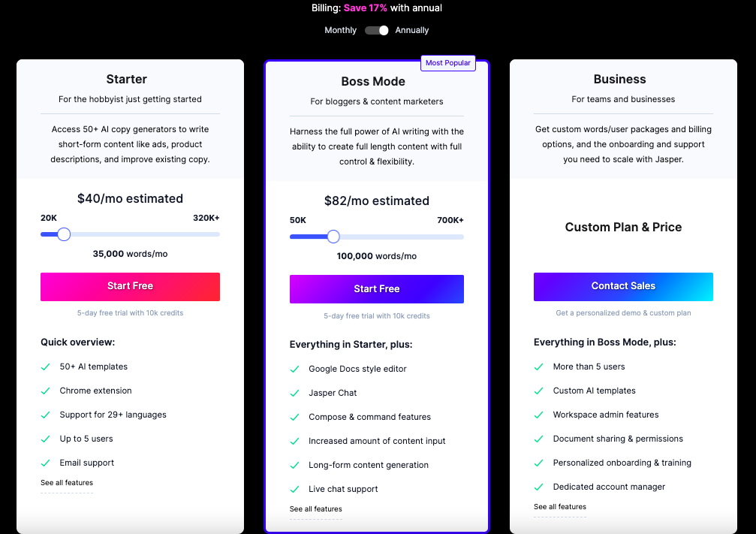
Task: Click checkmark icon beside Chrome extension
Action: (45, 391)
